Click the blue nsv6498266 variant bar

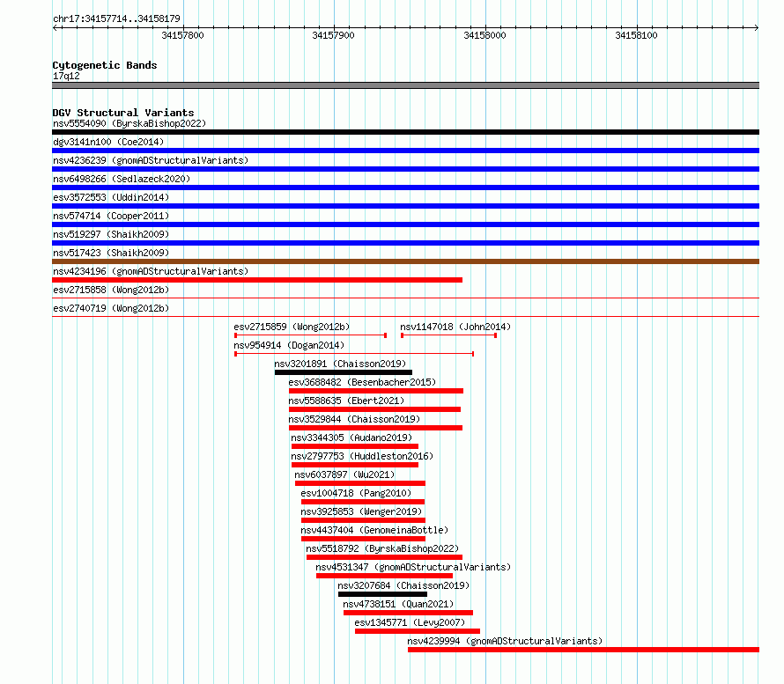point(405,188)
